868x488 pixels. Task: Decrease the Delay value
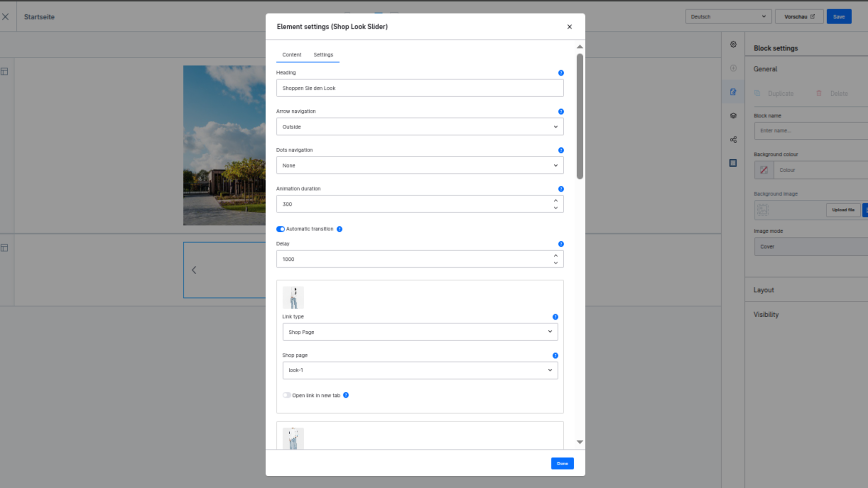(x=556, y=263)
